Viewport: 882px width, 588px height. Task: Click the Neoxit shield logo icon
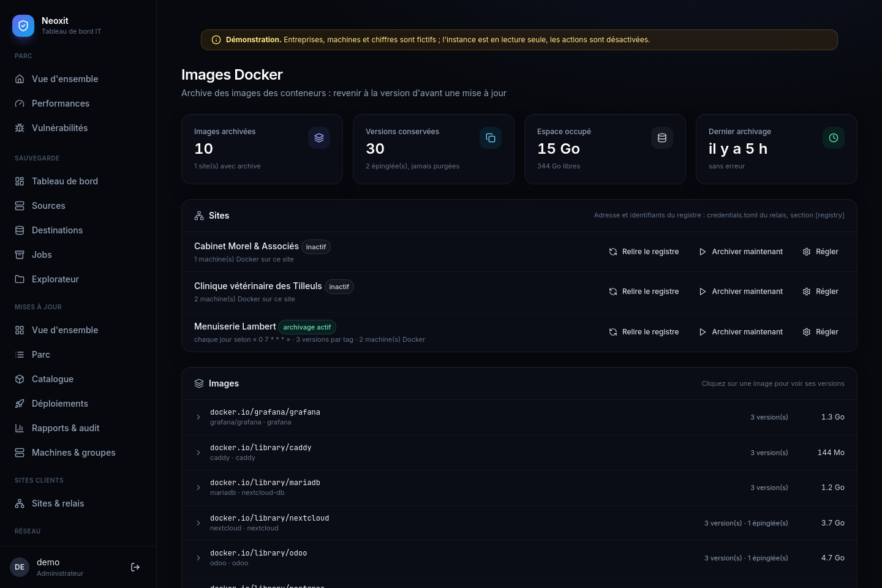23,26
